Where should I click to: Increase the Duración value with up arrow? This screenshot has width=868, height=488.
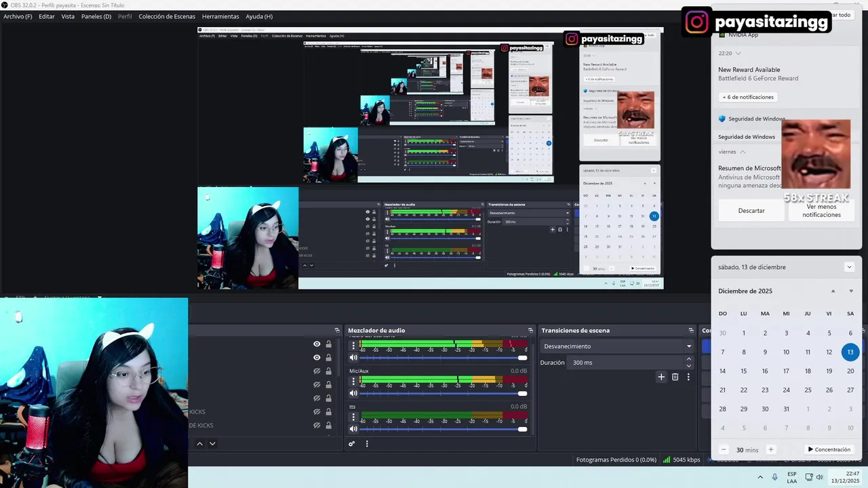pyautogui.click(x=689, y=359)
